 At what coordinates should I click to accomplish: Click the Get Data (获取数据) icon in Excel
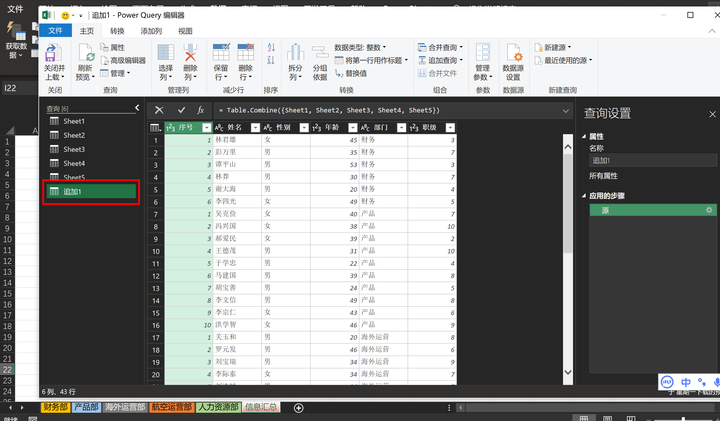[17, 31]
